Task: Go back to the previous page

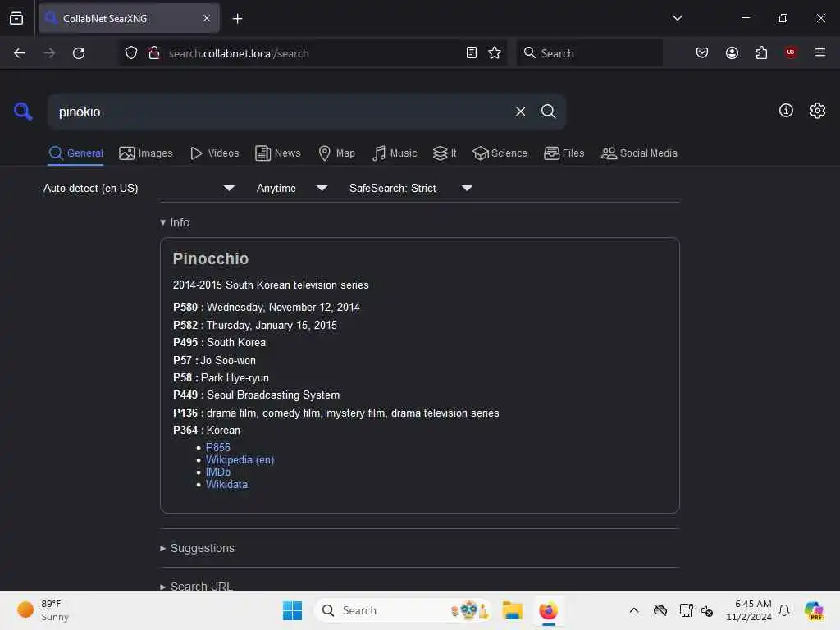Action: point(20,53)
